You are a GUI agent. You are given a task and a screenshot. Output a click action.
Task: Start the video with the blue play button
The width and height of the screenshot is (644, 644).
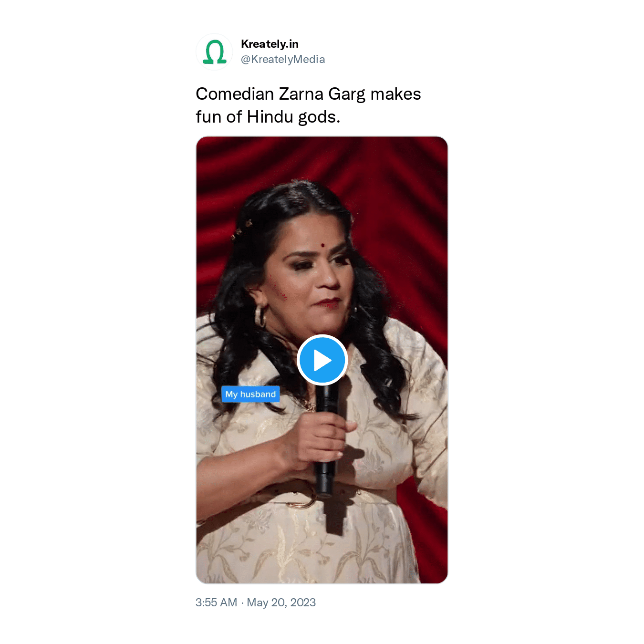(322, 360)
